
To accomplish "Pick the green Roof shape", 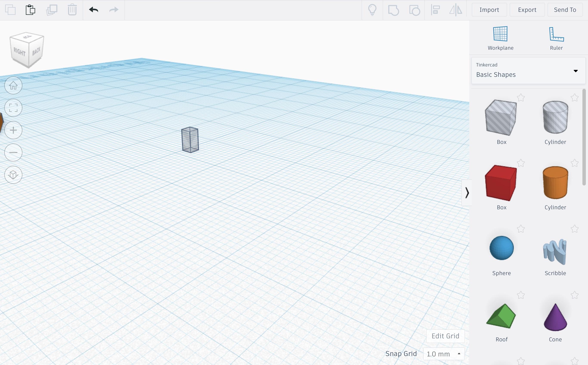I will pyautogui.click(x=501, y=316).
